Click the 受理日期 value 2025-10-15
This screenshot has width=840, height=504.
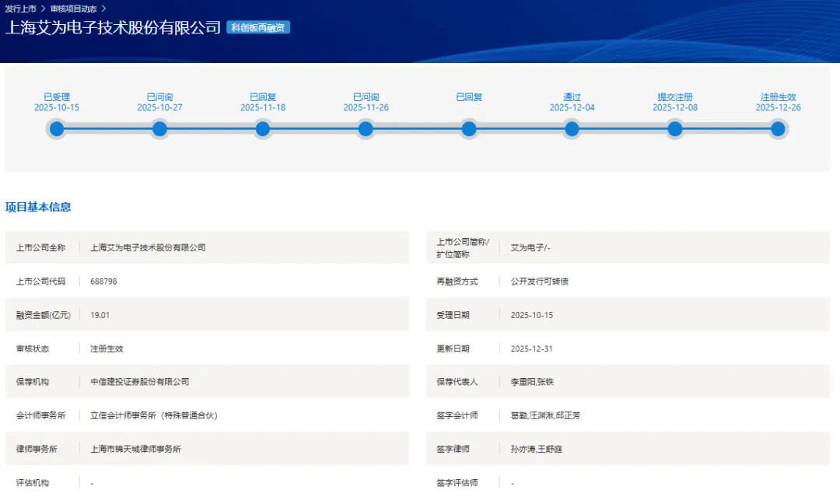(531, 315)
